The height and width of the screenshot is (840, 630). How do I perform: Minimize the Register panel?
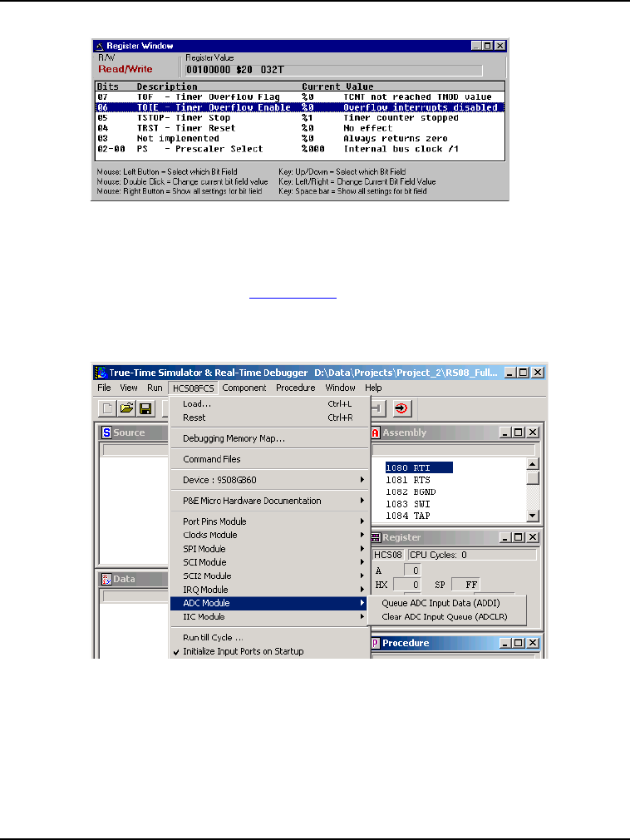tap(505, 537)
